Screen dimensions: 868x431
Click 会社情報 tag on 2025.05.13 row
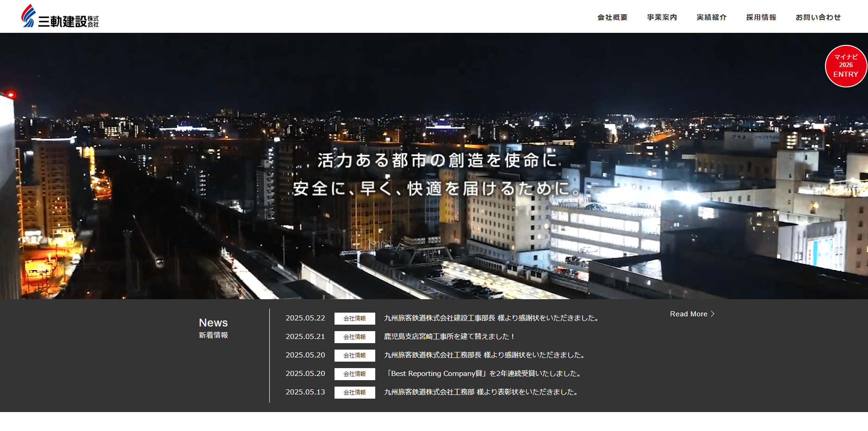pos(354,392)
